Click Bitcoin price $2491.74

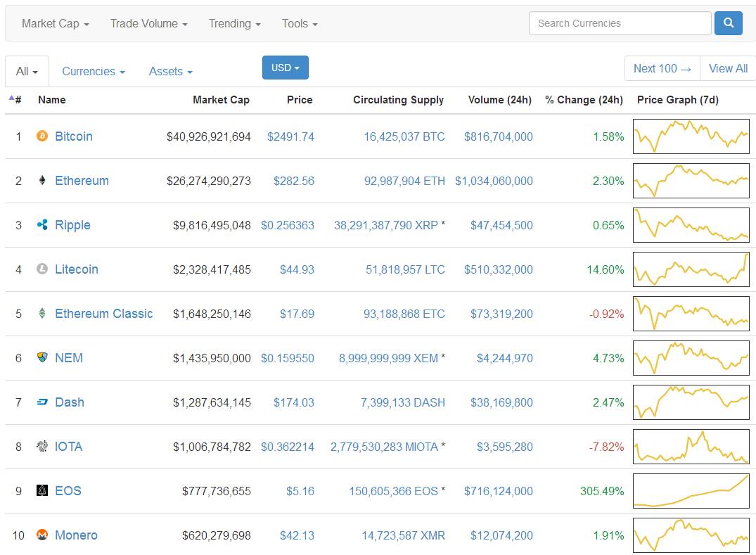coord(290,136)
